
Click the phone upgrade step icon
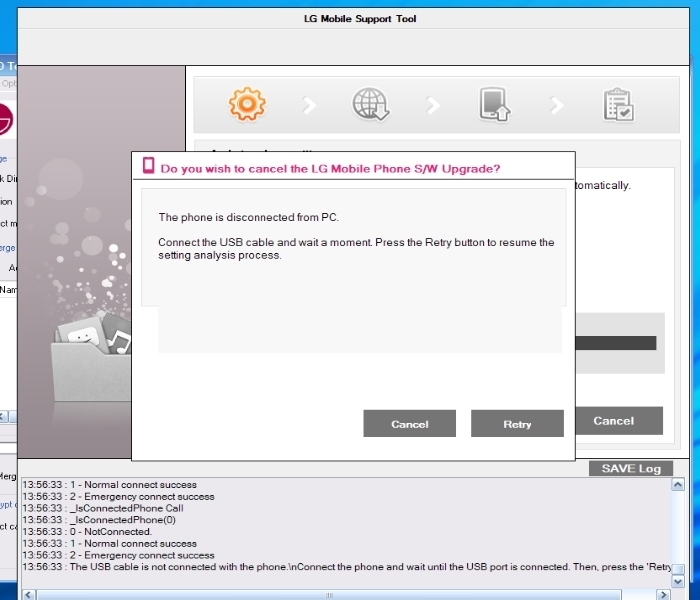click(494, 104)
